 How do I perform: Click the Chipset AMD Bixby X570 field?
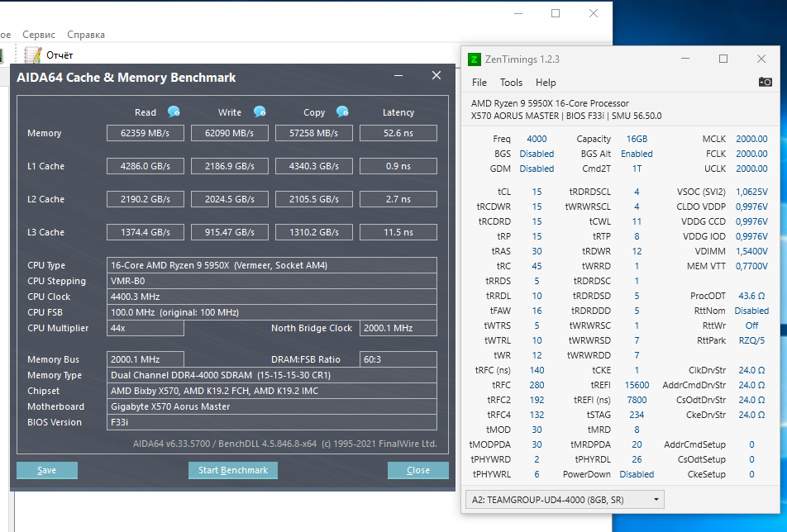[271, 391]
